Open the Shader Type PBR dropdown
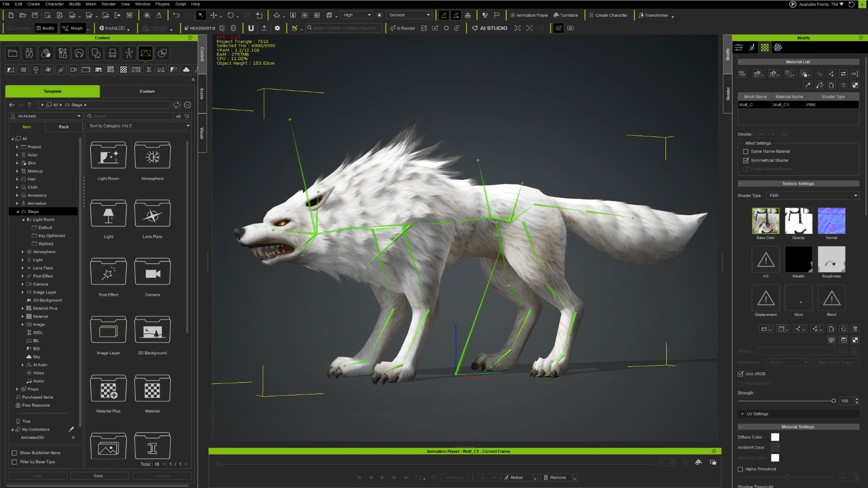868x488 pixels. tap(812, 196)
